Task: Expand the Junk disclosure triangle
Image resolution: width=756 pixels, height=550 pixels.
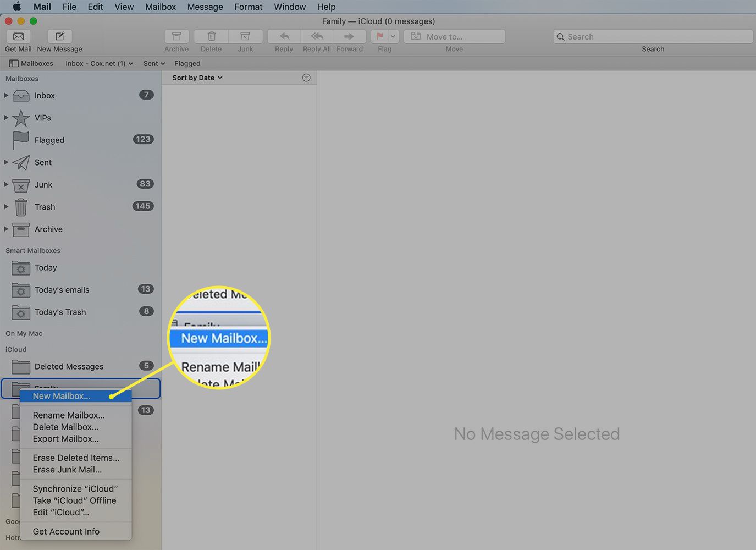Action: (x=6, y=184)
